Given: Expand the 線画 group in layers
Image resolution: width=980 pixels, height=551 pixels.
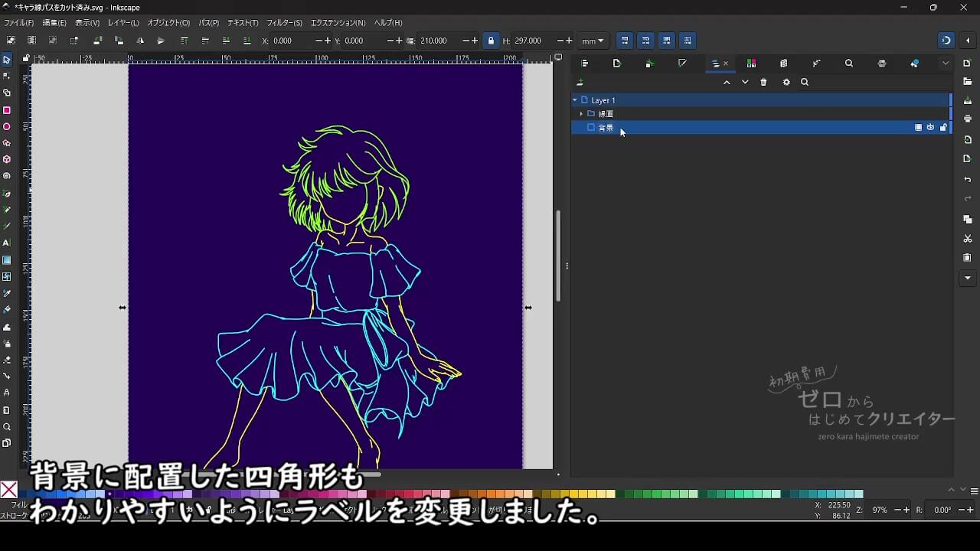Looking at the screenshot, I should 581,114.
